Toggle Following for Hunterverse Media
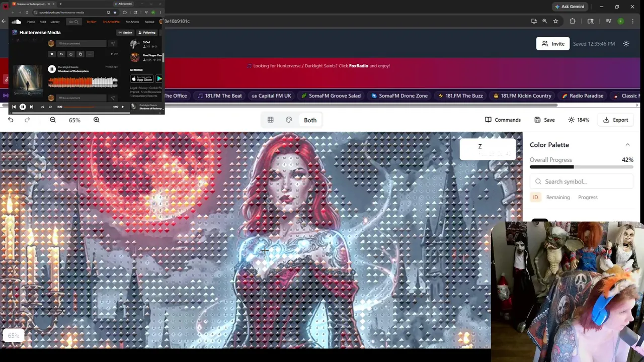 point(146,33)
